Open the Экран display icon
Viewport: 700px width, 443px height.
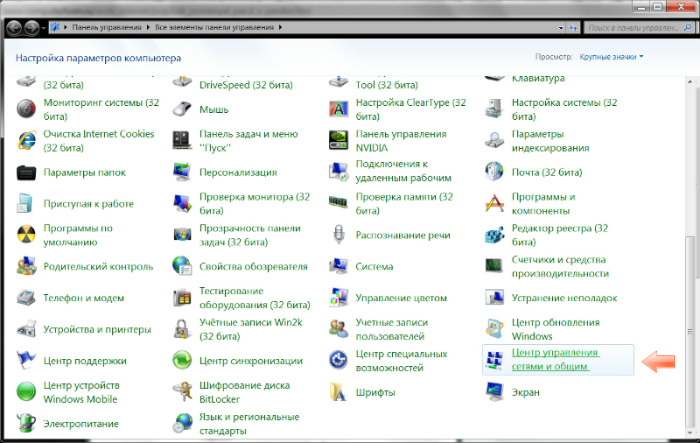coord(494,393)
